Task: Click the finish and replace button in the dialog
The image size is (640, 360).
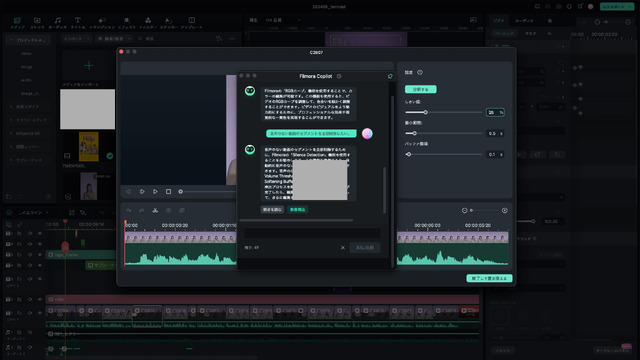Action: (489, 278)
